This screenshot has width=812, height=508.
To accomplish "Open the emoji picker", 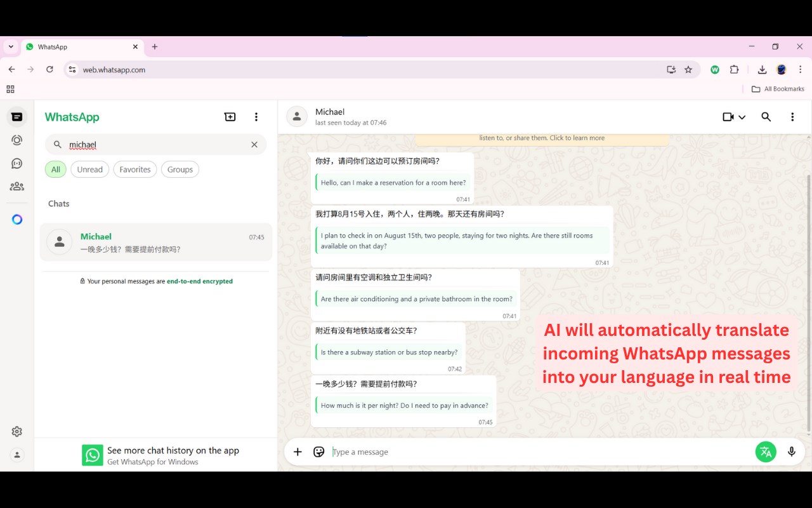I will (x=319, y=452).
